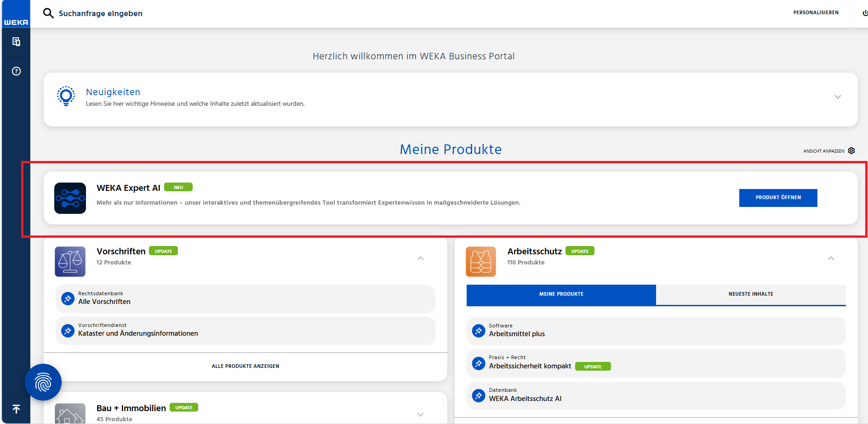Click the Vorschriften card title
Viewport: 868px width, 424px height.
tap(121, 252)
